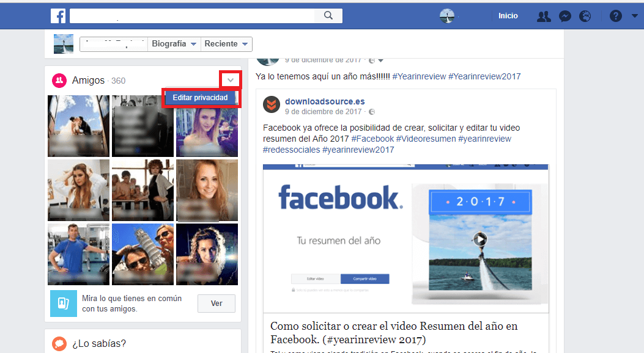Open friend photo of man in blue shirt
Image resolution: width=644 pixels, height=353 pixels.
78,254
